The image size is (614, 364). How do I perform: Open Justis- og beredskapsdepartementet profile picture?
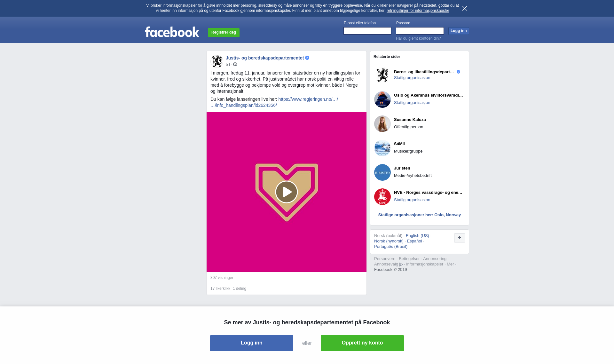(x=217, y=61)
